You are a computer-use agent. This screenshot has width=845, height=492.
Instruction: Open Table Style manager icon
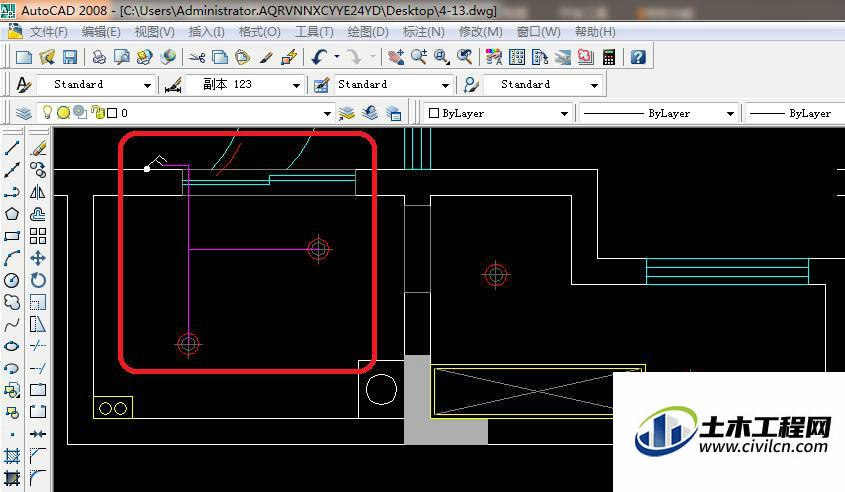(x=321, y=85)
